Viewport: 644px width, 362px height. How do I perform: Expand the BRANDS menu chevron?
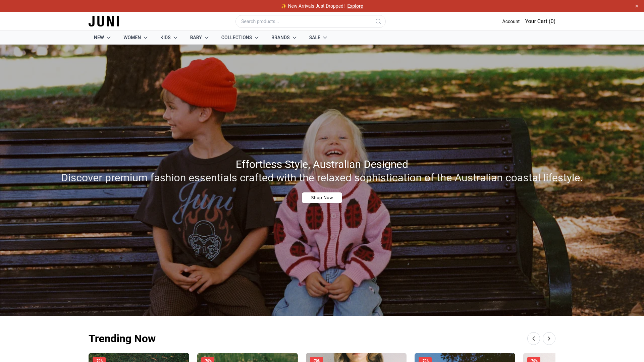tap(294, 38)
